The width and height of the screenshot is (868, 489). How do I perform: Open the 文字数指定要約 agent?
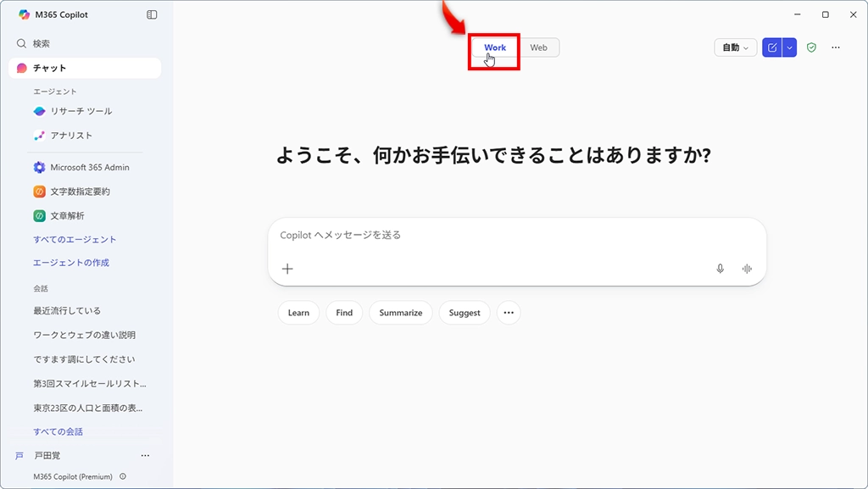point(72,192)
